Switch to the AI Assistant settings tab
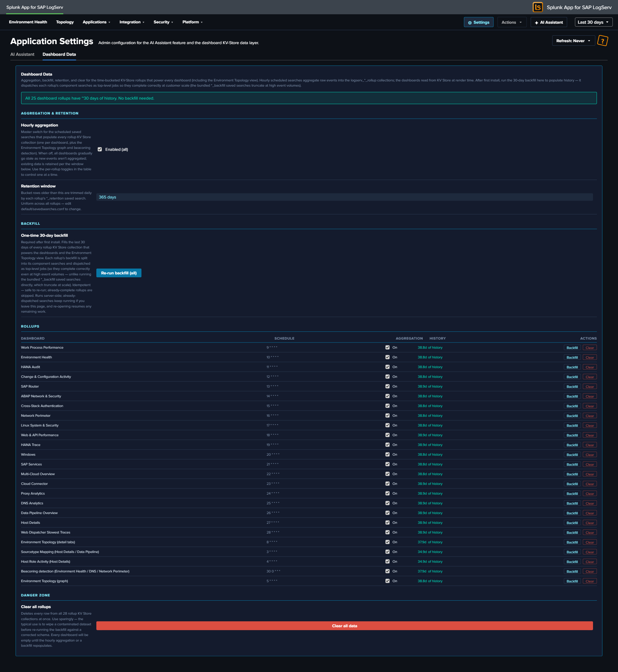The image size is (618, 672). 22,54
